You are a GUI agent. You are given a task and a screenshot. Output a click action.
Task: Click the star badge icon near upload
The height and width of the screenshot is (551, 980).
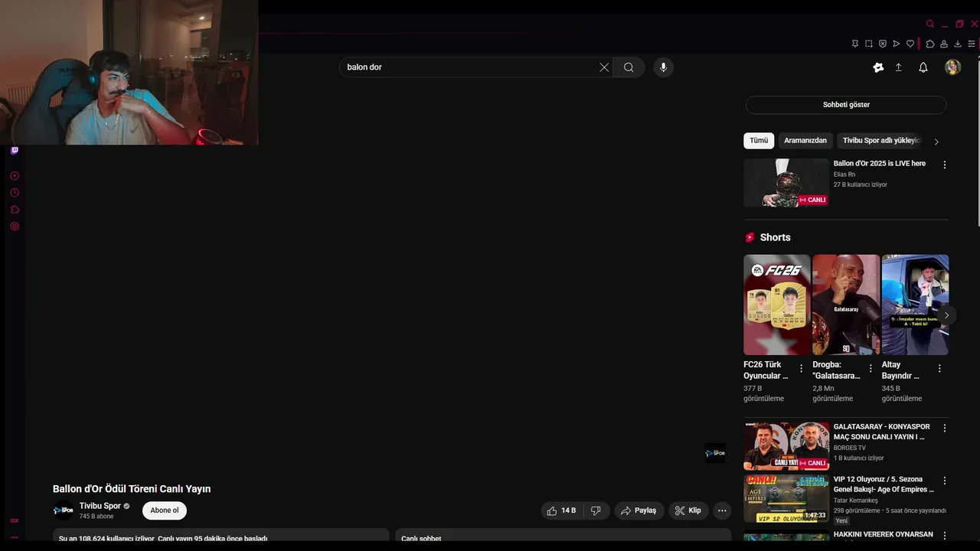[x=878, y=67]
